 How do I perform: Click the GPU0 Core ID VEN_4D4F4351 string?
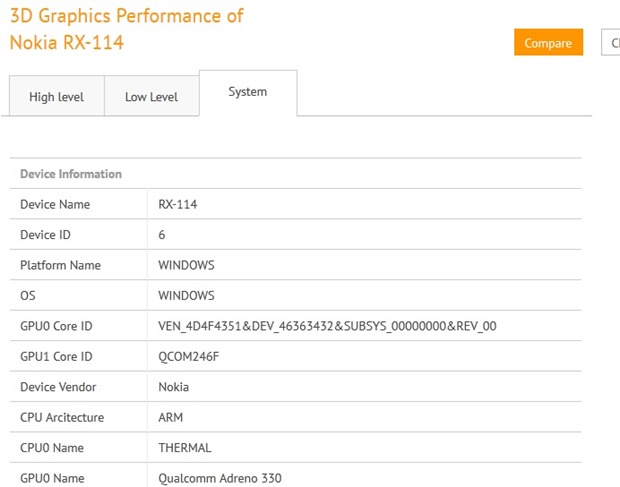(x=327, y=326)
